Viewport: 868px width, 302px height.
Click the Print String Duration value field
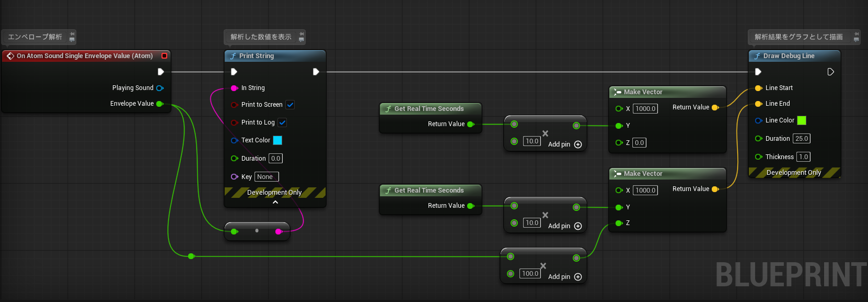click(x=275, y=159)
